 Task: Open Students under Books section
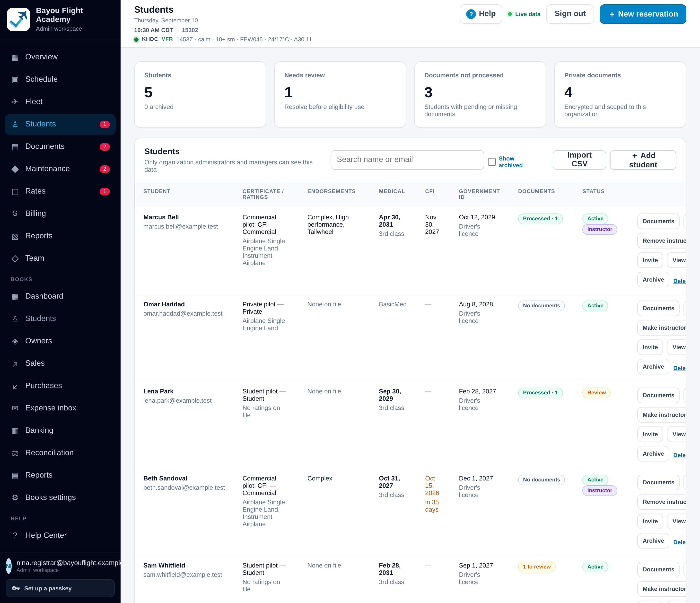(x=60, y=319)
